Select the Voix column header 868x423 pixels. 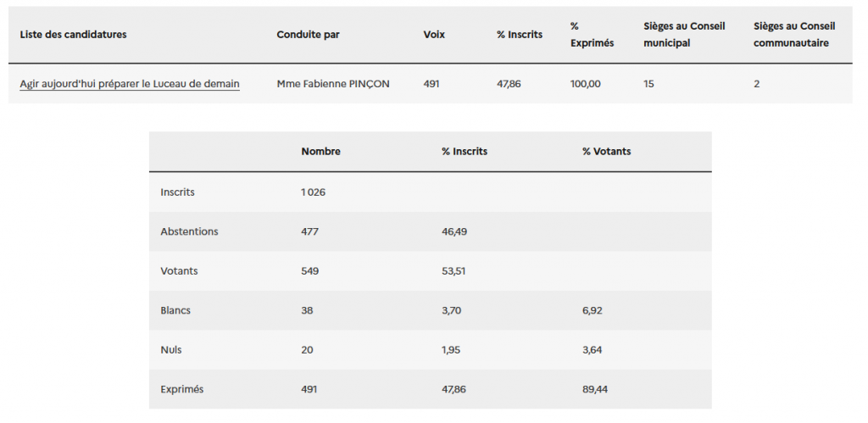tap(434, 35)
